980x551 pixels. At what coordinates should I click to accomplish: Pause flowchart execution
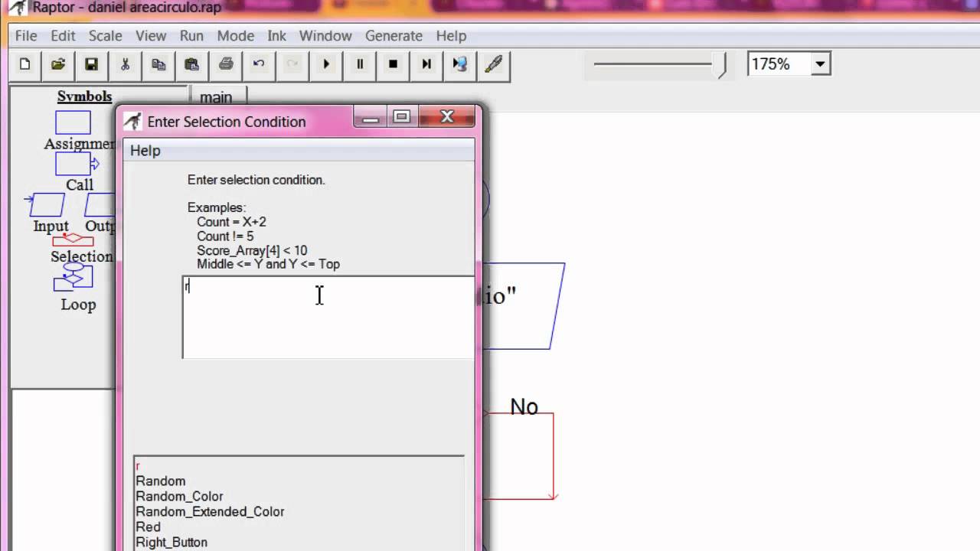[x=360, y=64]
